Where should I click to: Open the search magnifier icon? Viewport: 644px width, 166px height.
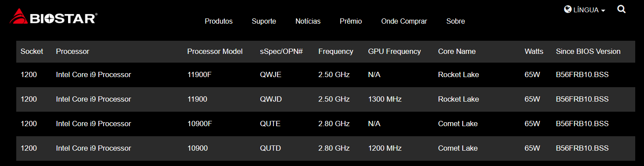[621, 9]
